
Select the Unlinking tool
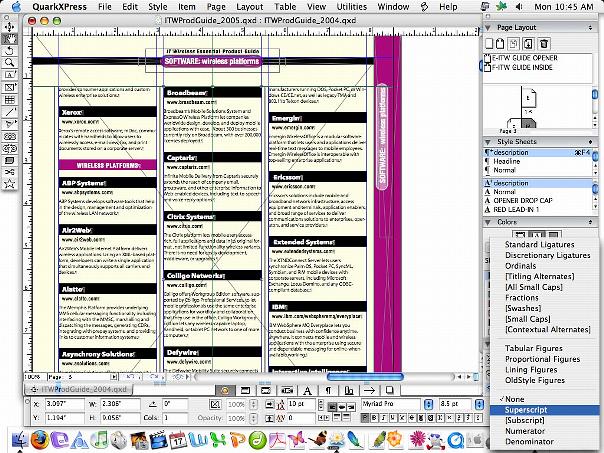9,148
